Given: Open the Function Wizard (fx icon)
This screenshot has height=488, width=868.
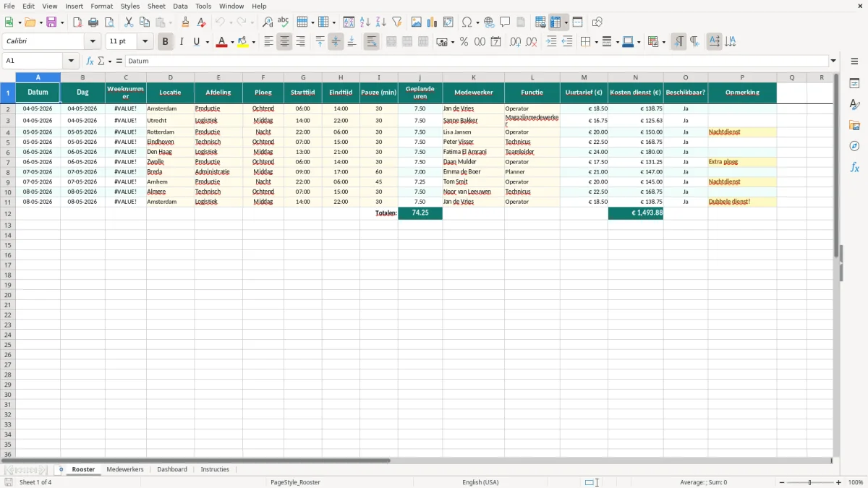Looking at the screenshot, I should (90, 61).
